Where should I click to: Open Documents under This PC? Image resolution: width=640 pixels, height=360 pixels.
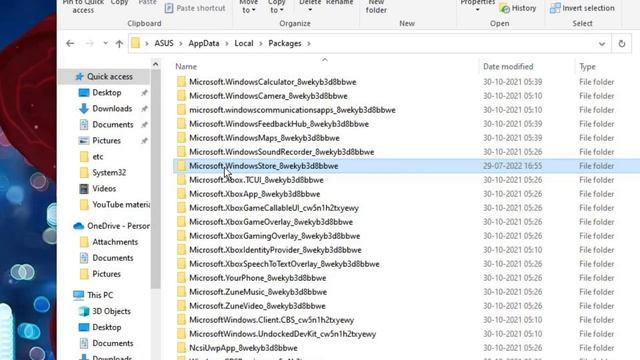pyautogui.click(x=107, y=343)
